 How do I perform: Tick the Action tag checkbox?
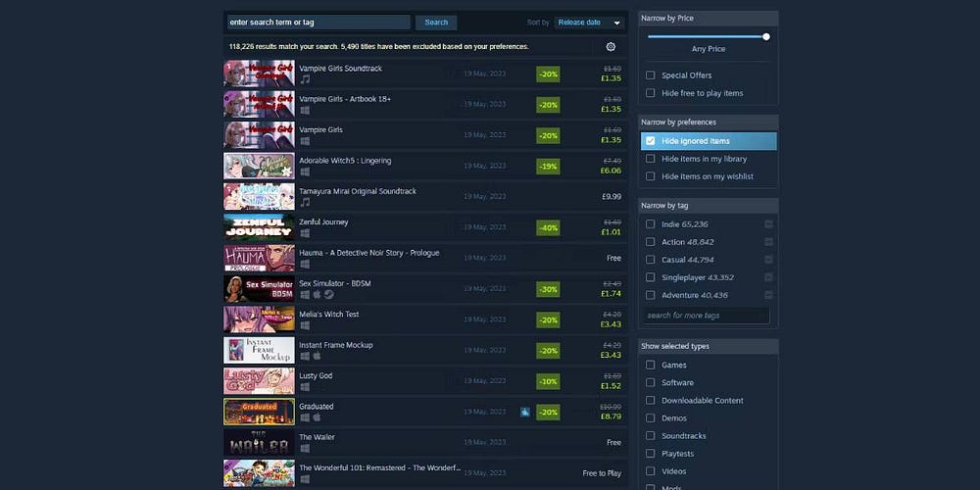[651, 242]
